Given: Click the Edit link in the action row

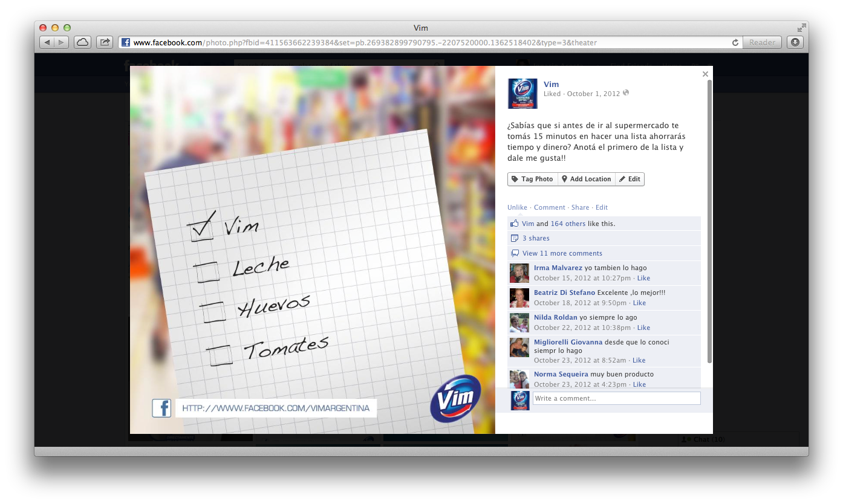Looking at the screenshot, I should (x=601, y=207).
